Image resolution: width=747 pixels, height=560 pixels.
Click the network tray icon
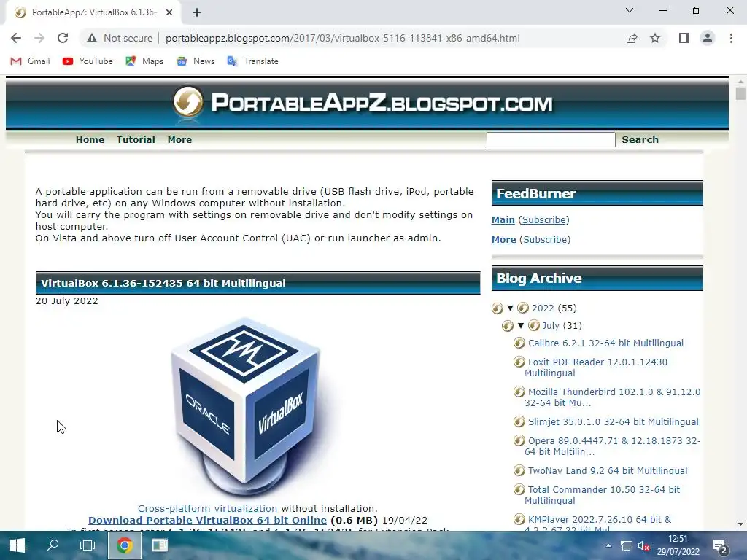pos(627,545)
